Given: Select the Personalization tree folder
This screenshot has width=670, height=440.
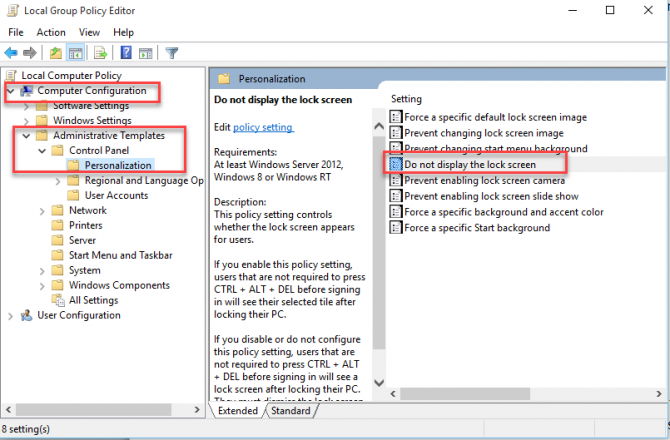Looking at the screenshot, I should click(x=118, y=165).
